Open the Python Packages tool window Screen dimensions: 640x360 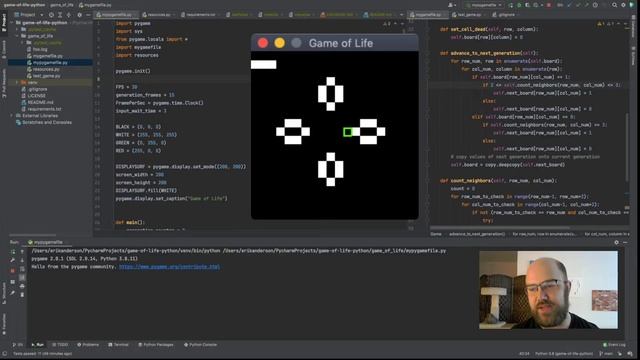pos(156,345)
